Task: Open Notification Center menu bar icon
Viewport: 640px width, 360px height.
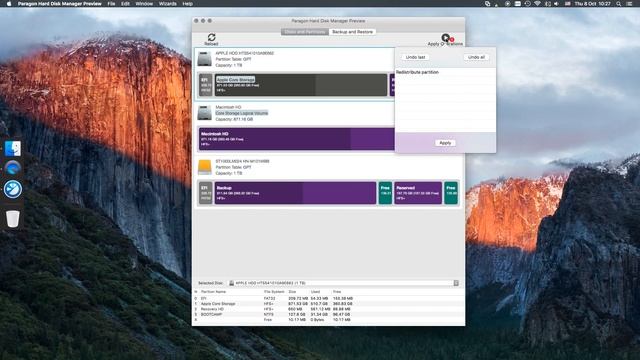Action: point(629,4)
